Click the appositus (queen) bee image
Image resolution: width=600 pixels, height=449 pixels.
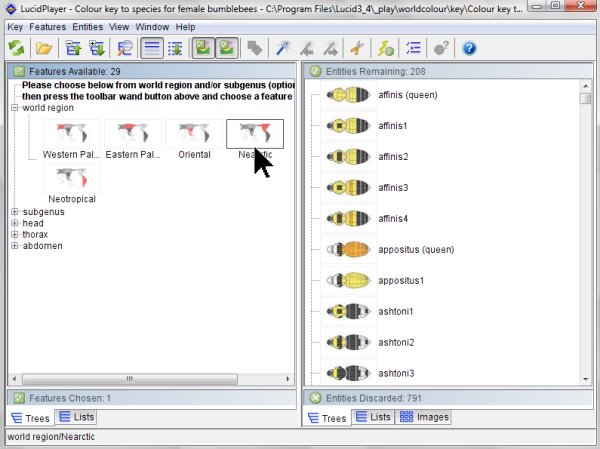tap(348, 250)
